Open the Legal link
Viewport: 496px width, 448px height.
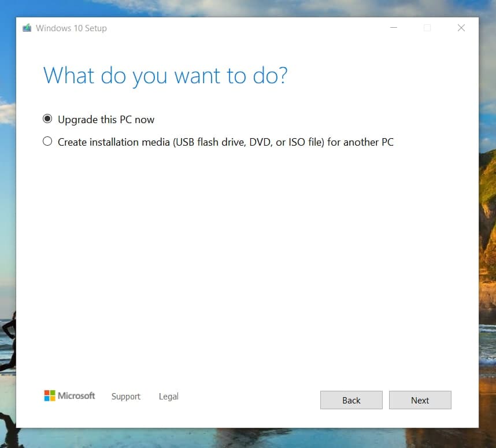point(169,397)
